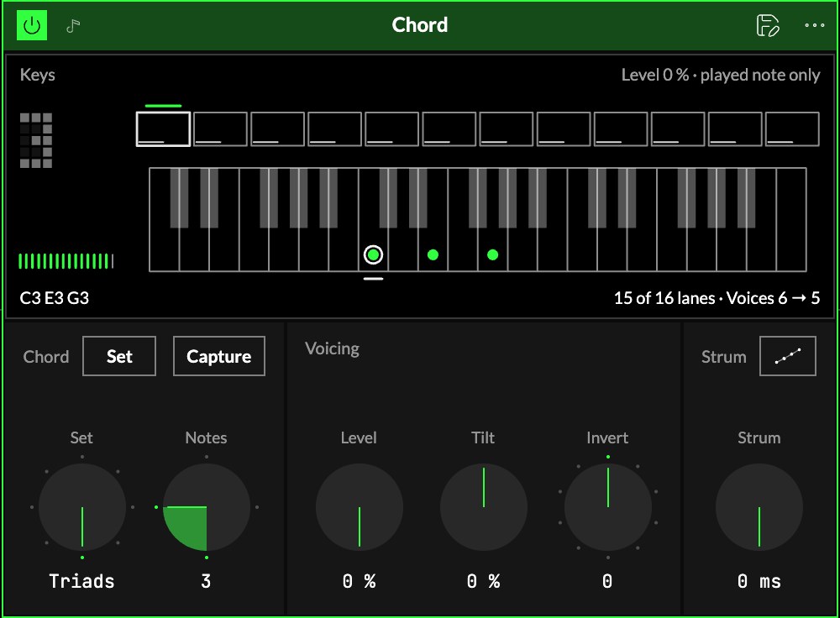Click the circled root note on keyboard
Screen dimensions: 840x618
pos(374,255)
